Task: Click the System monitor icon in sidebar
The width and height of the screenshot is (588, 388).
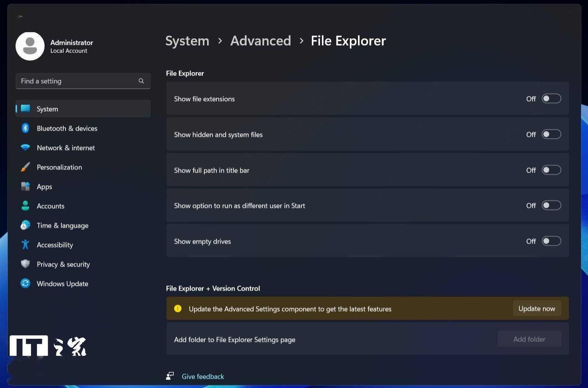Action: pos(26,109)
